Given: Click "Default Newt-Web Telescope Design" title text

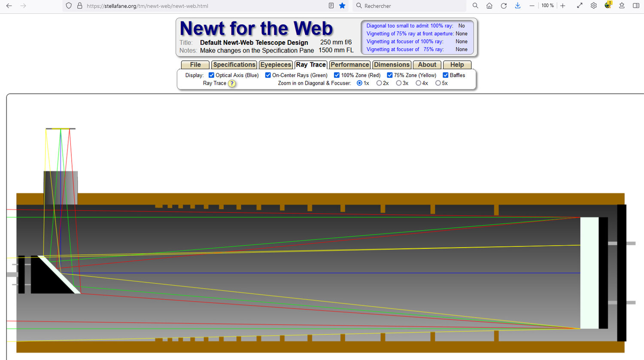Looking at the screenshot, I should 254,43.
